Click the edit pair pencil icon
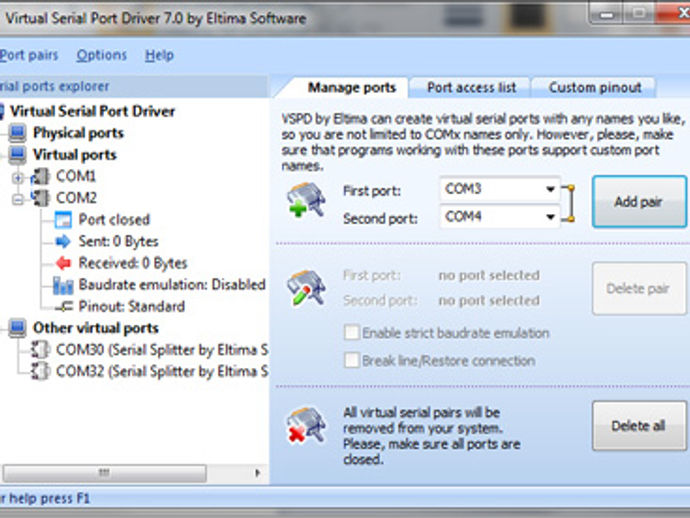 pyautogui.click(x=306, y=288)
